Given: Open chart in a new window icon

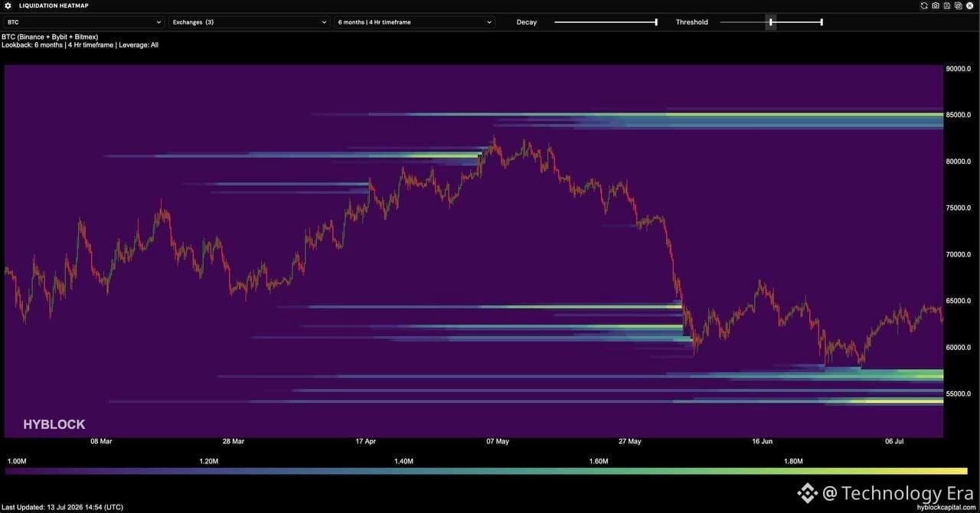Looking at the screenshot, I should point(959,6).
